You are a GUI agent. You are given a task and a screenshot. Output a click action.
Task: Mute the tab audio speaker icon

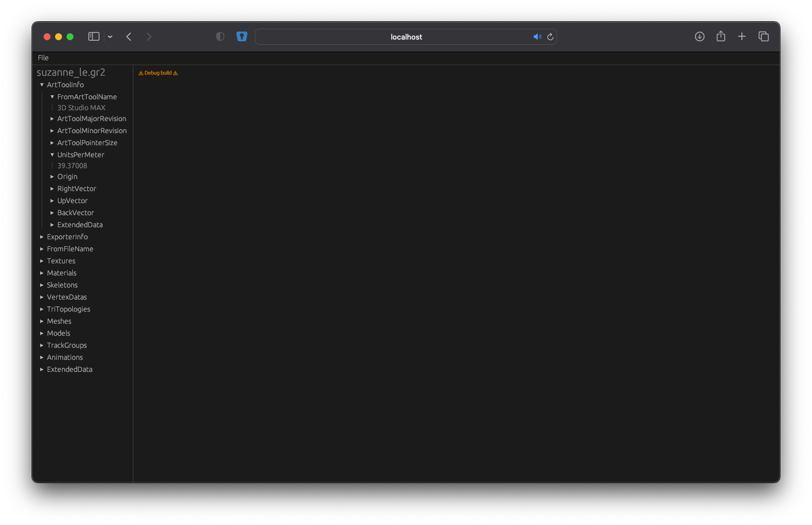[x=537, y=37]
